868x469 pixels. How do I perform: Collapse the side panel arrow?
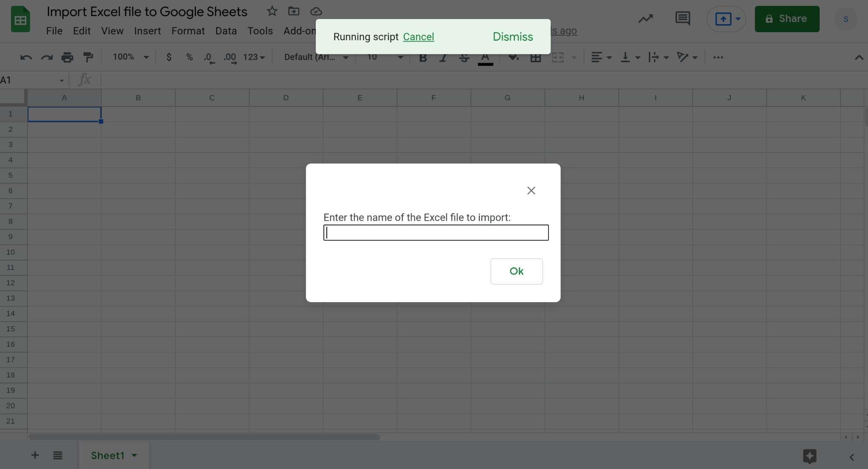point(852,457)
